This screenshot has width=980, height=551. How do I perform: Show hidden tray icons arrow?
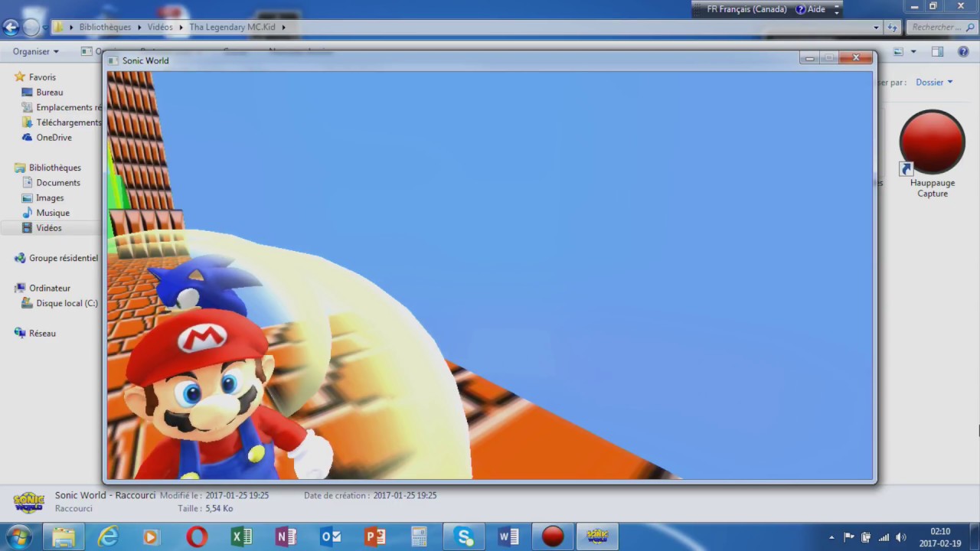coord(832,537)
